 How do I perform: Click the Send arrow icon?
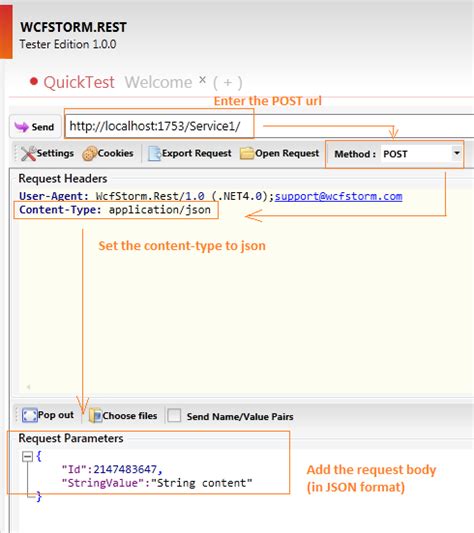click(22, 127)
